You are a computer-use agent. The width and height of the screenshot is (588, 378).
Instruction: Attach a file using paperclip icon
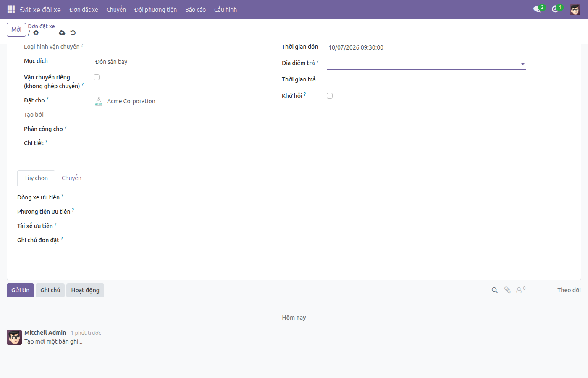[507, 290]
